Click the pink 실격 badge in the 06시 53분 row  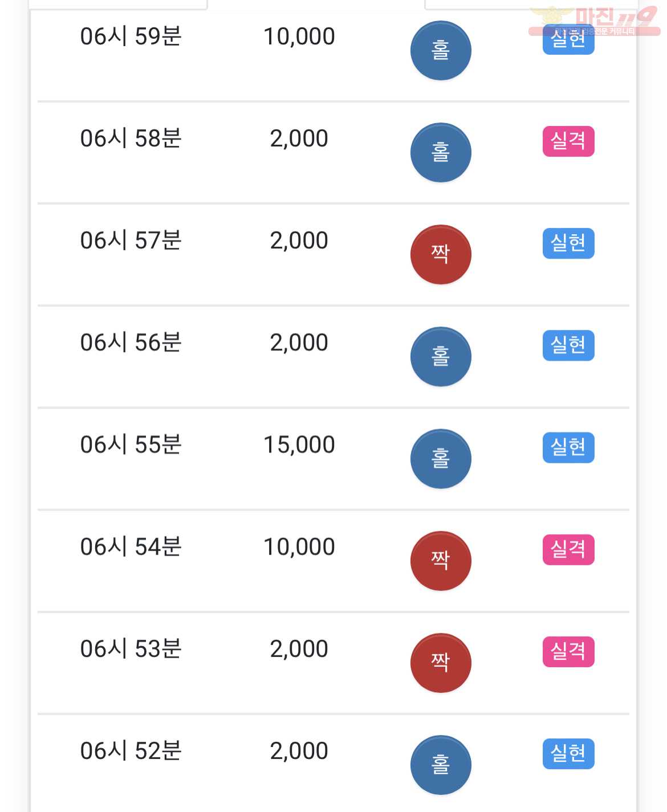point(568,651)
